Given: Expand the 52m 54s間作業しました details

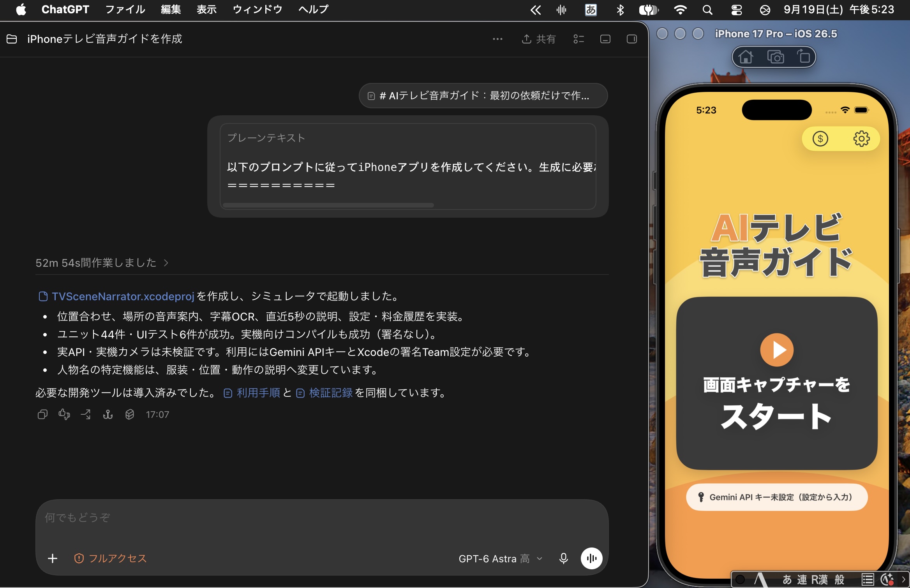Looking at the screenshot, I should point(102,263).
